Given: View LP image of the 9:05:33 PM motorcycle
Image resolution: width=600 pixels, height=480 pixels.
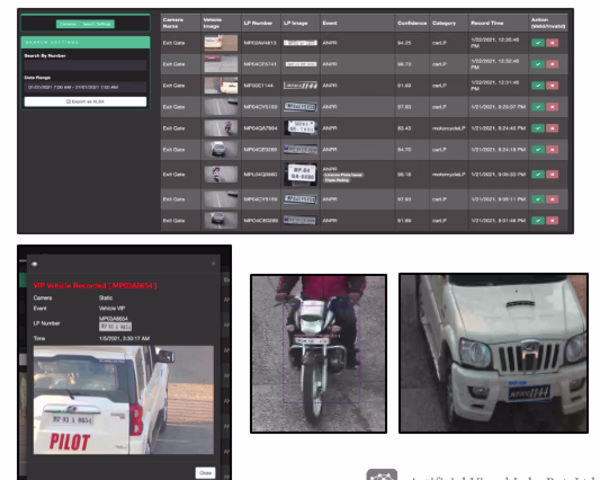Looking at the screenshot, I should [302, 174].
